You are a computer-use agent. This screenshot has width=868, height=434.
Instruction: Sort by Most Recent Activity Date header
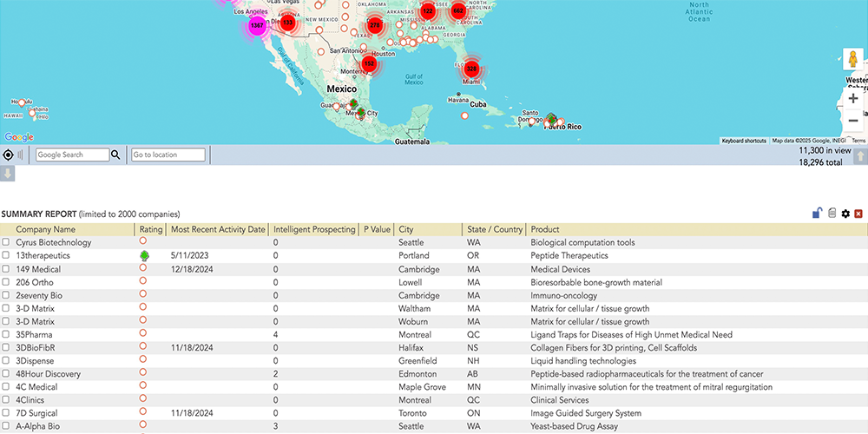pyautogui.click(x=218, y=229)
